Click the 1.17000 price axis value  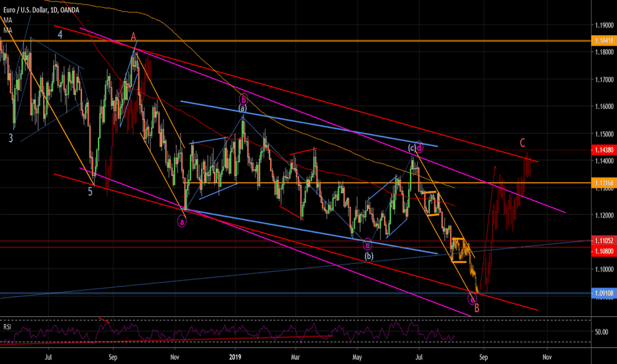(x=604, y=79)
